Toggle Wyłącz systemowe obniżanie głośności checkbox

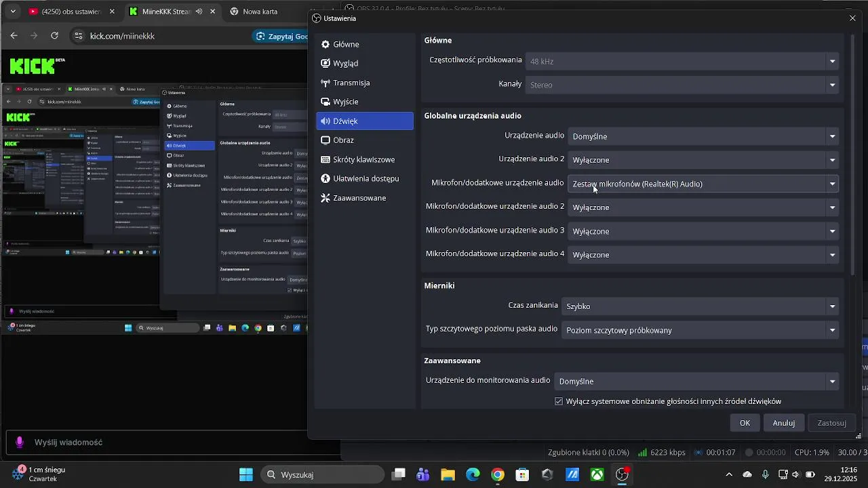coord(559,401)
